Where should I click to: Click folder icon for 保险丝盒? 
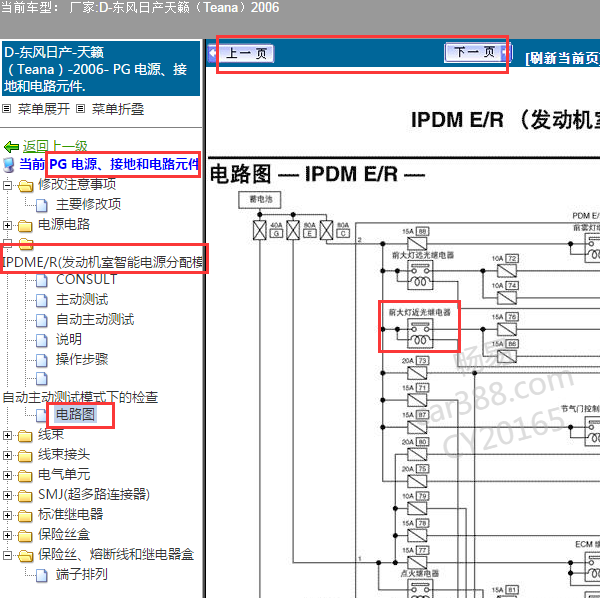coord(25,536)
